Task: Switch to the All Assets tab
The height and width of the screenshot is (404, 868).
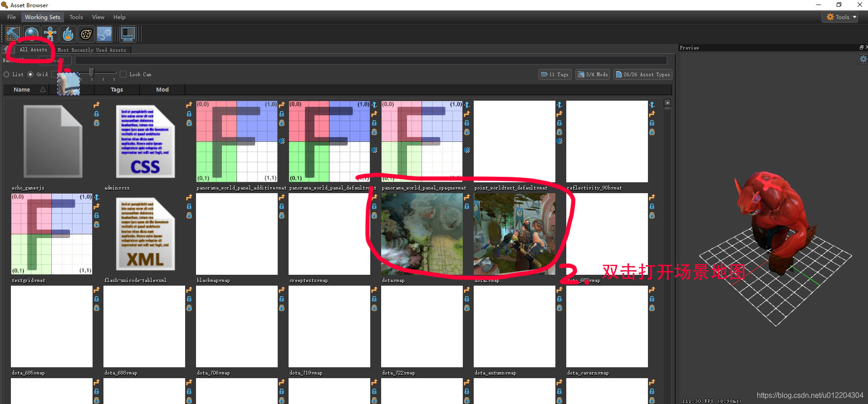Action: coord(33,49)
